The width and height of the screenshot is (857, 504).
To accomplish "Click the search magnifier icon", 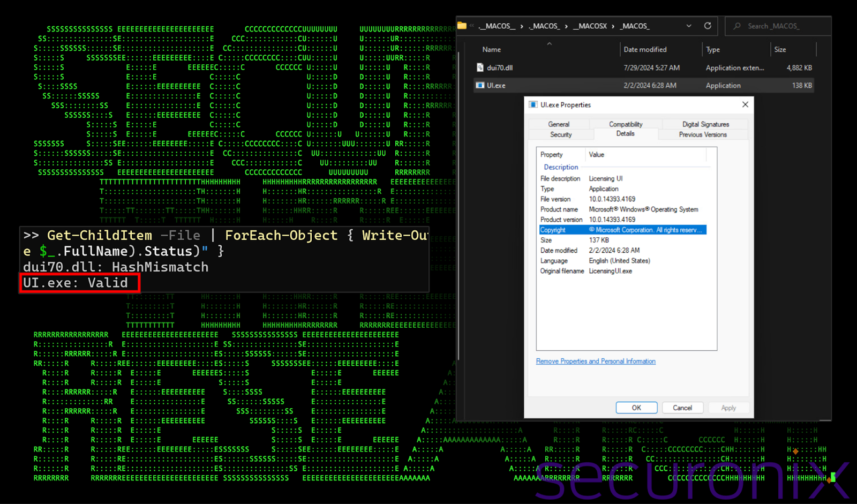I will point(737,26).
